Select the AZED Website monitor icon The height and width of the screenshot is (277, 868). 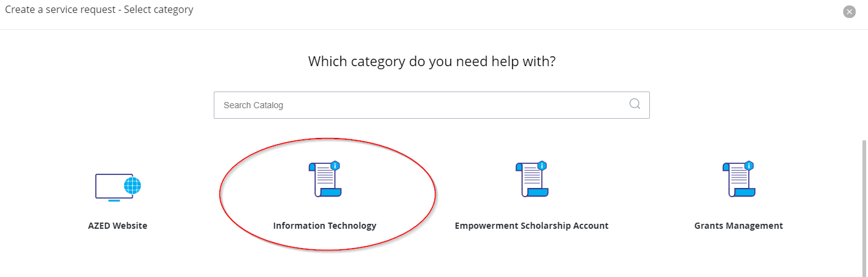point(118,187)
